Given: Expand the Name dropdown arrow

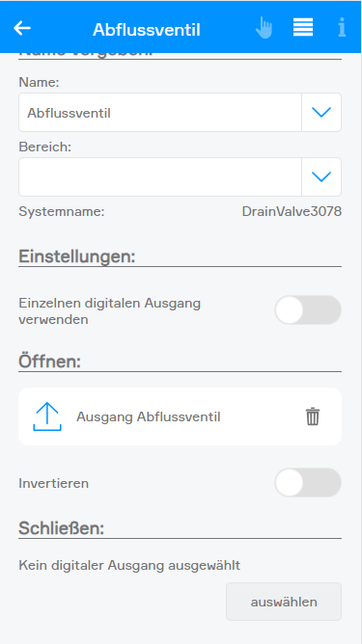Looking at the screenshot, I should pyautogui.click(x=321, y=113).
